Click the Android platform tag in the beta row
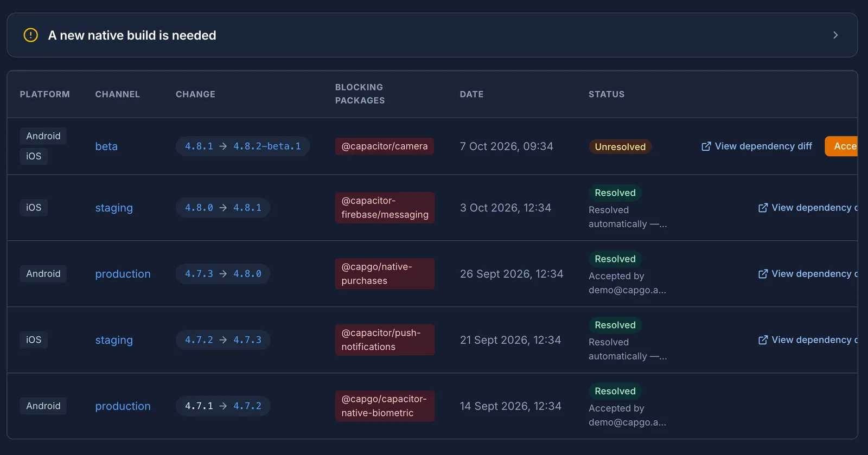The width and height of the screenshot is (868, 455). point(43,136)
